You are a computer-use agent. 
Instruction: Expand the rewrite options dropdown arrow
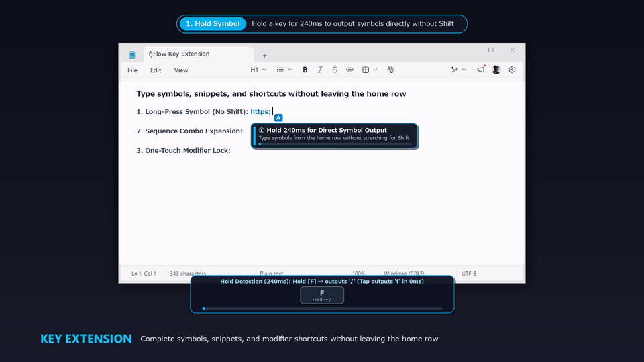[x=464, y=70]
